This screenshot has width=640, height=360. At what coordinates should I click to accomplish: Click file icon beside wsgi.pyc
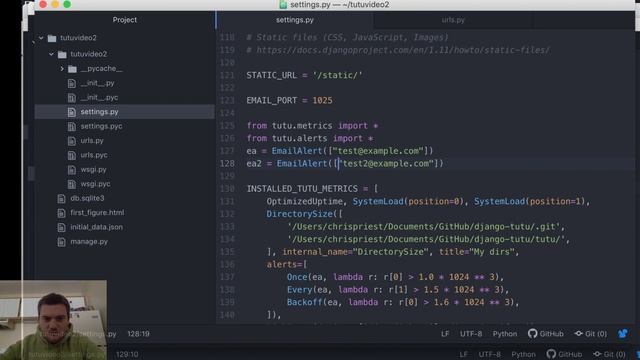point(72,184)
